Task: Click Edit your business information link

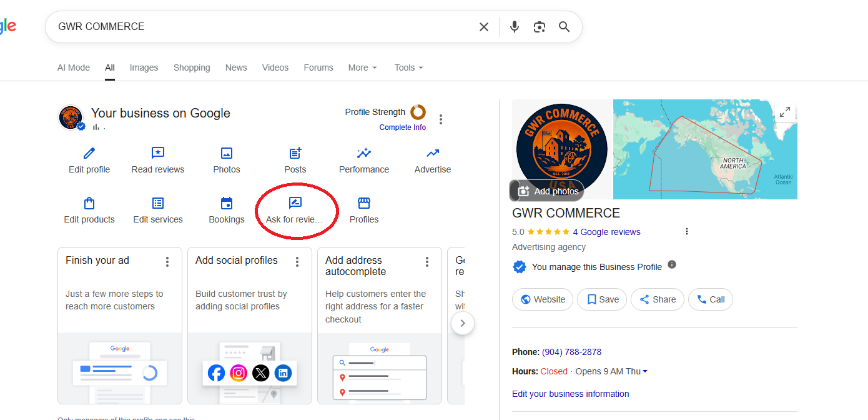Action: [x=571, y=394]
